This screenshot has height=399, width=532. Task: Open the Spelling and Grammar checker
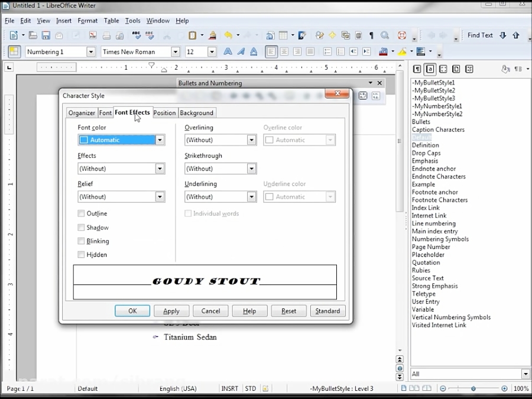[135, 35]
